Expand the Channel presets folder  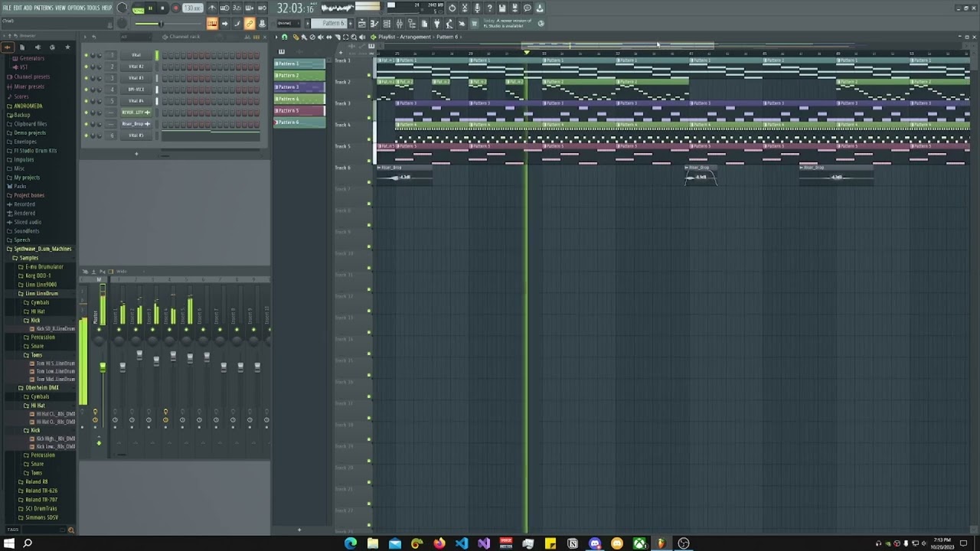(31, 77)
